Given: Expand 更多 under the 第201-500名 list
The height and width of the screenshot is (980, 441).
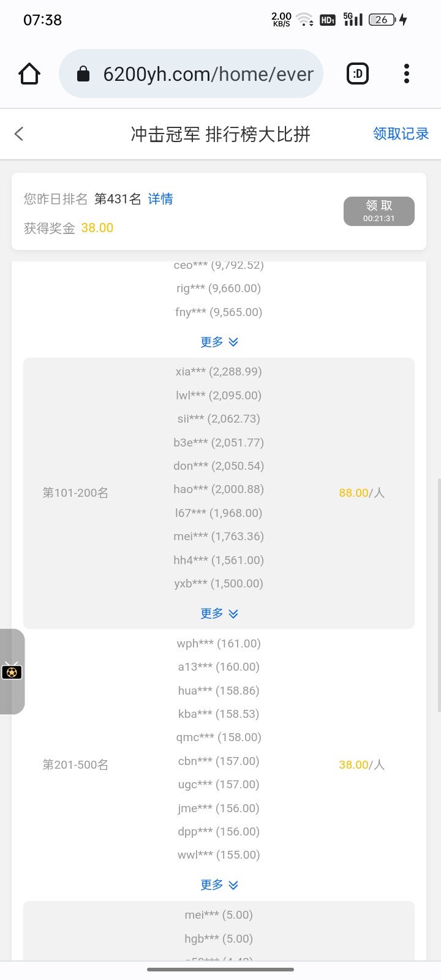Looking at the screenshot, I should [219, 884].
